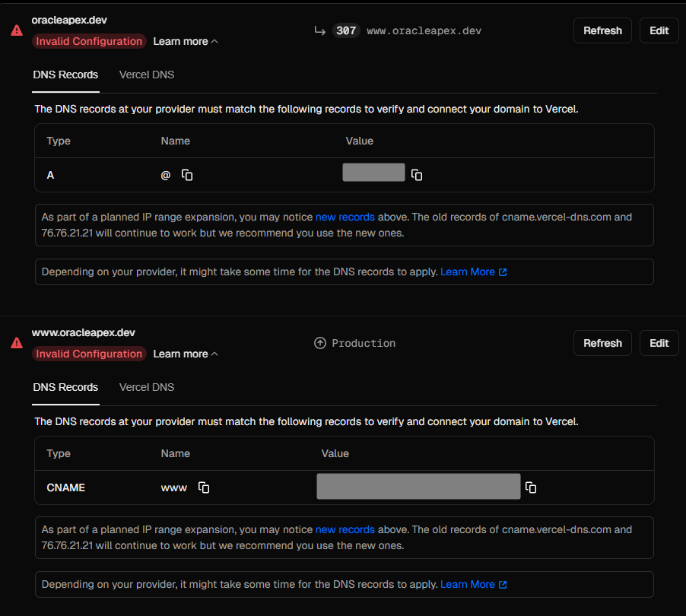Switch to Vercel DNS tab for www.oracleapex.dev
The height and width of the screenshot is (616, 686).
tap(147, 387)
